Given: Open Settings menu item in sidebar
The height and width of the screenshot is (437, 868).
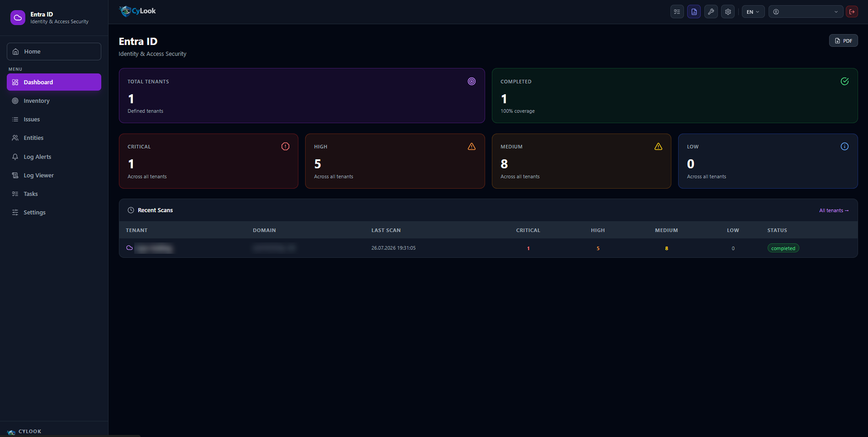Looking at the screenshot, I should tap(54, 212).
